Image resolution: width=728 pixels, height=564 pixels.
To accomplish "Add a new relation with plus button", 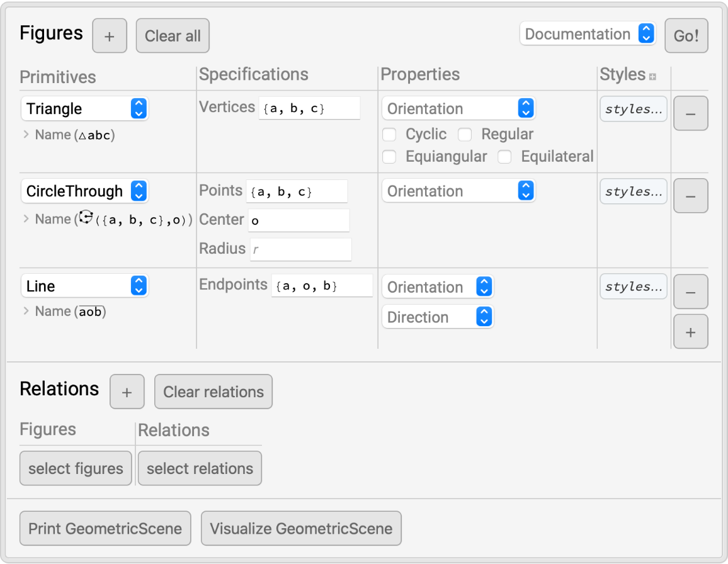I will (127, 392).
